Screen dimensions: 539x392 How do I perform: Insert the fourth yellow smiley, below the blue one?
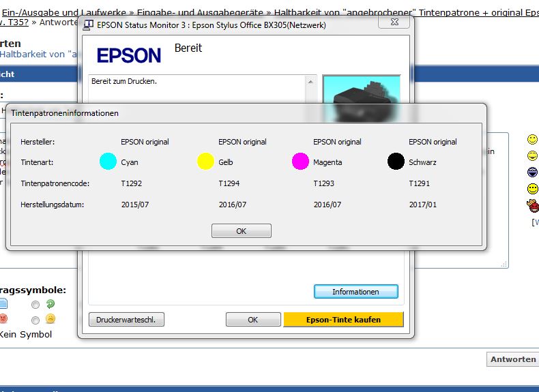[532, 189]
